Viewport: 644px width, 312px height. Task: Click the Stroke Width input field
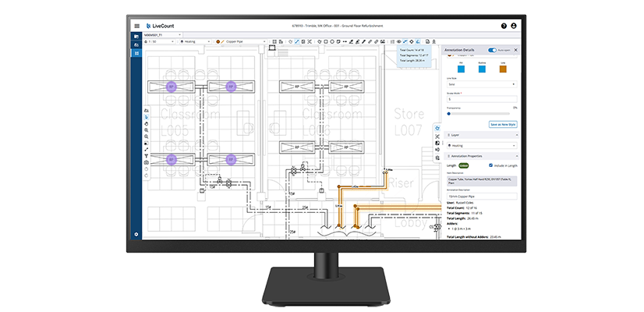click(482, 99)
